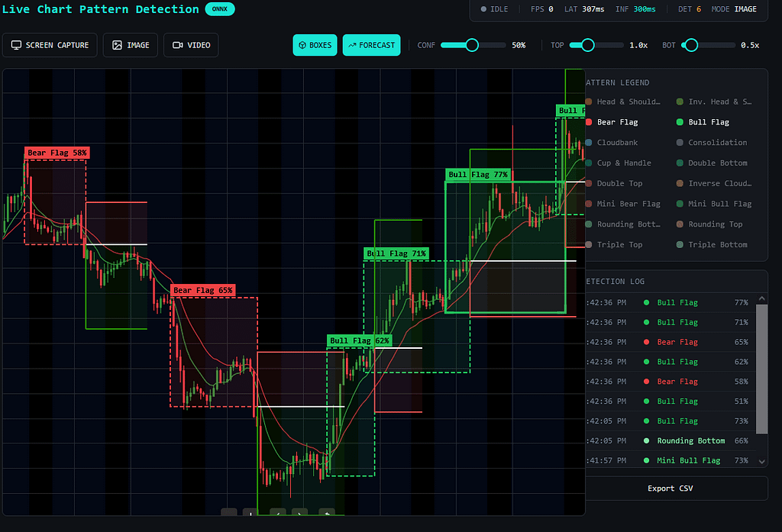Viewport: 782px width, 532px height.
Task: Click the red Bear Flag legend dot
Action: coord(589,122)
